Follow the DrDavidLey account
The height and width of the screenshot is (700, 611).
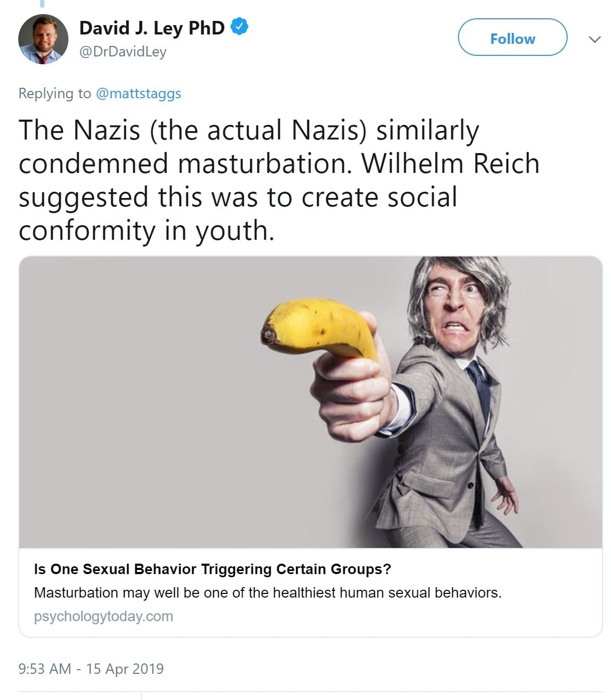tap(512, 38)
